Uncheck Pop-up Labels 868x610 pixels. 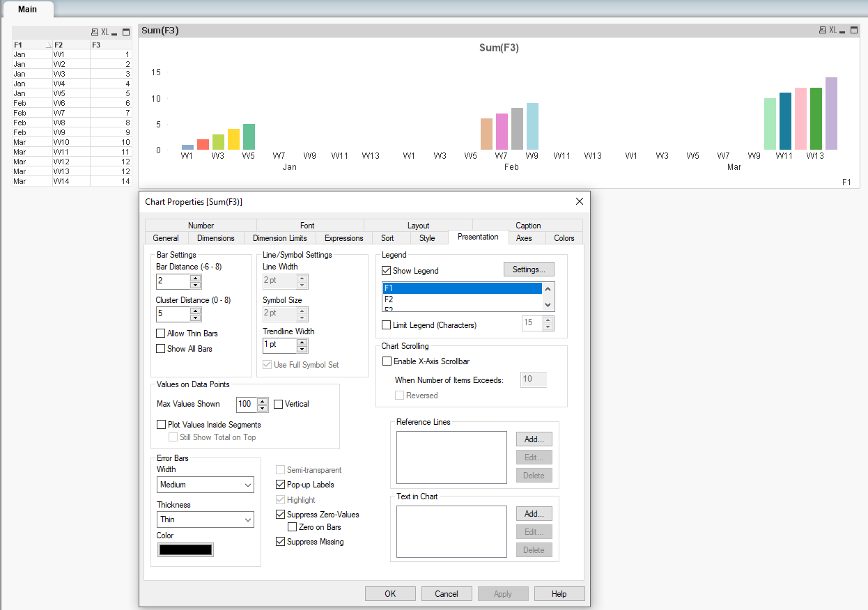pyautogui.click(x=281, y=485)
